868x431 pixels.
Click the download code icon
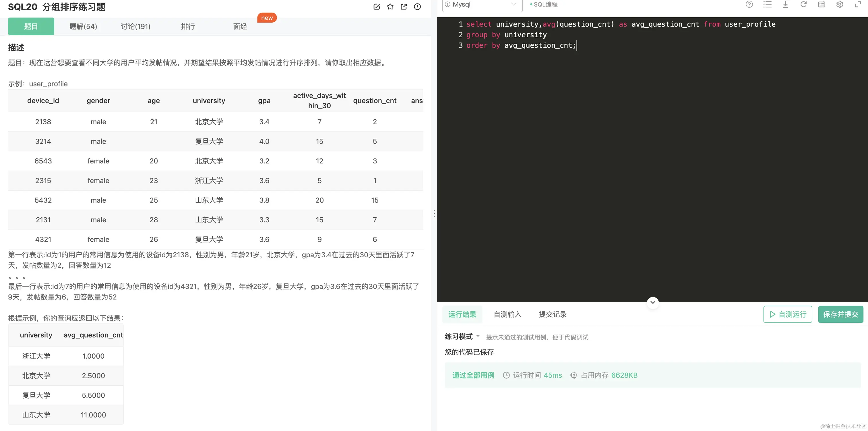click(x=785, y=4)
